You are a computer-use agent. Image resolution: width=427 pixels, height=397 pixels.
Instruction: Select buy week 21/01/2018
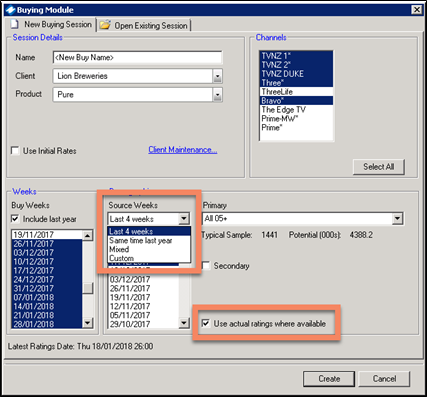[x=47, y=316]
